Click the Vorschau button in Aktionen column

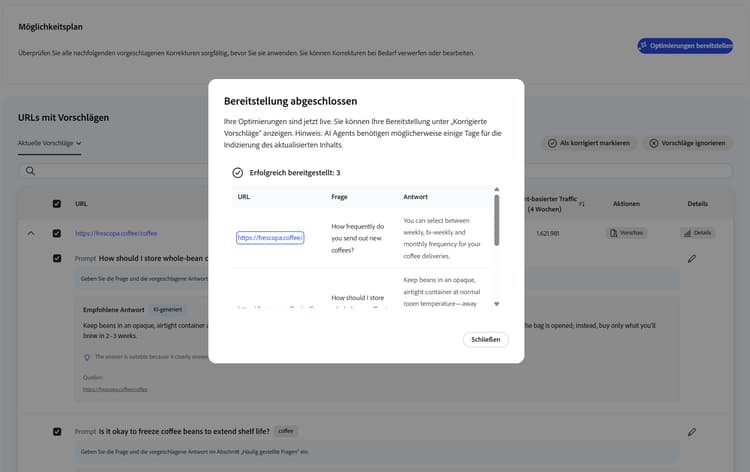(x=627, y=233)
